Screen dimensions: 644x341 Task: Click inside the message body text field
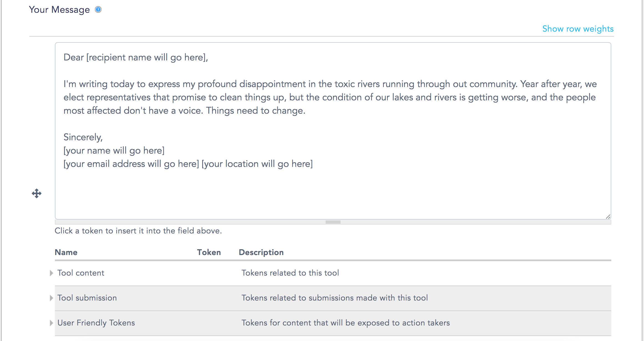[x=333, y=131]
